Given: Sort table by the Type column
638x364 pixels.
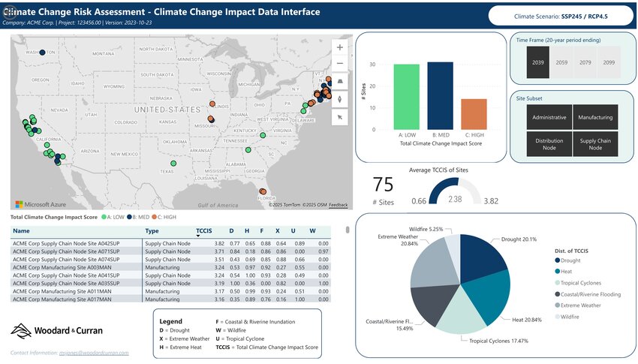Looking at the screenshot, I should 152,230.
